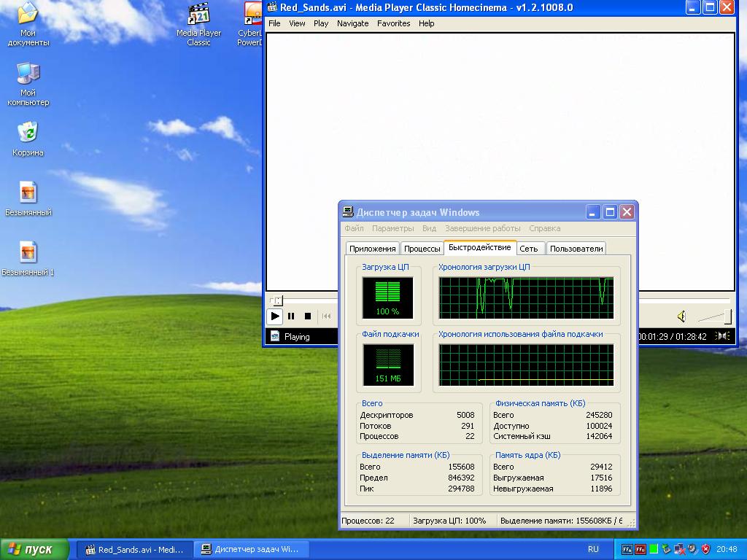Skip to the previous track in the player
Screen dimensions: 747x560
326,316
